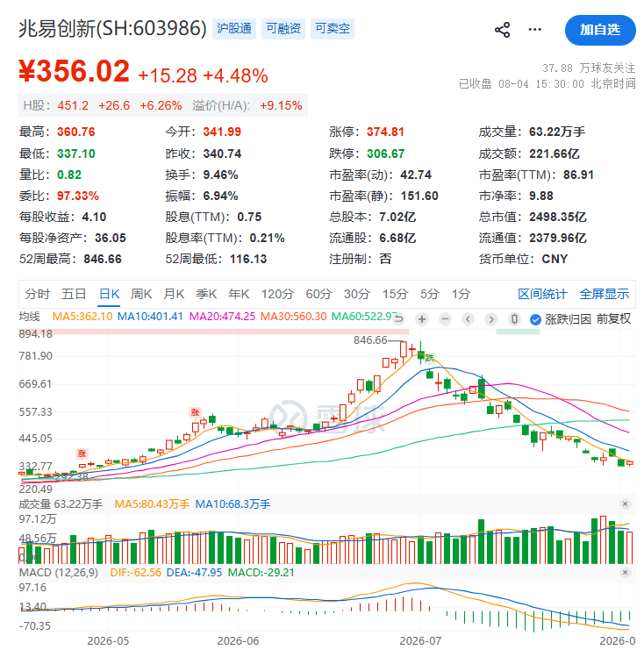Select the 15分 interval tab
The height and width of the screenshot is (657, 644).
point(395,294)
